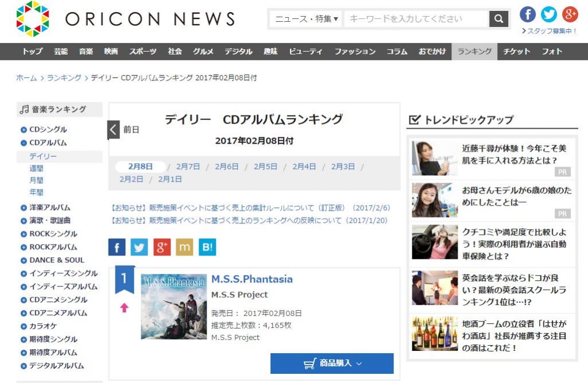This screenshot has height=383, width=588.
Task: Expand the 商品購入 purchase dropdown
Action: [x=332, y=363]
